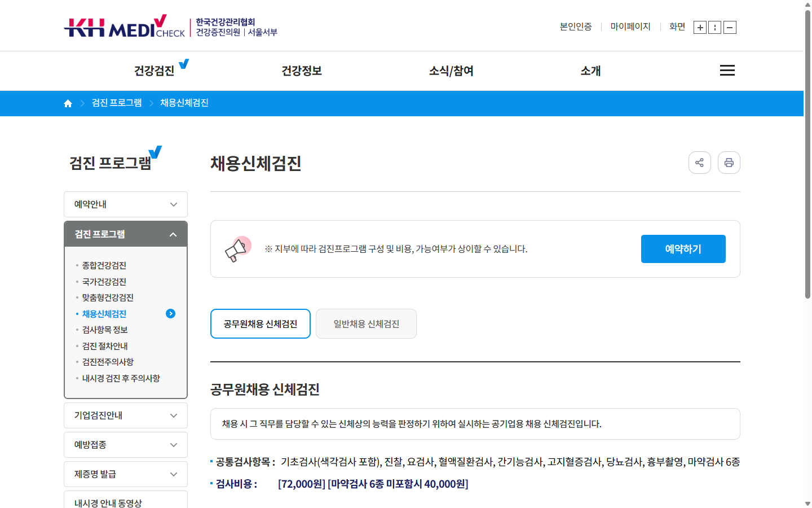Increase screen size with plus icon
812x508 pixels.
(x=700, y=27)
